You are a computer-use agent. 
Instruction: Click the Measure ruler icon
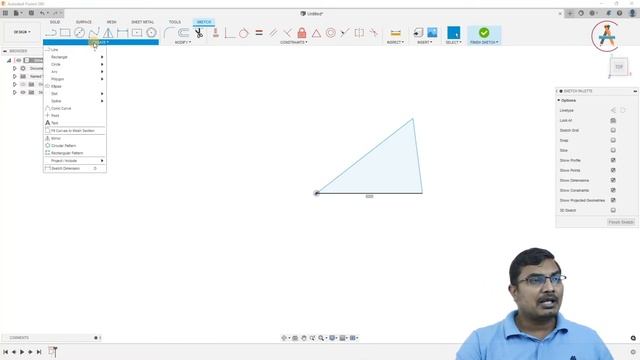[395, 33]
